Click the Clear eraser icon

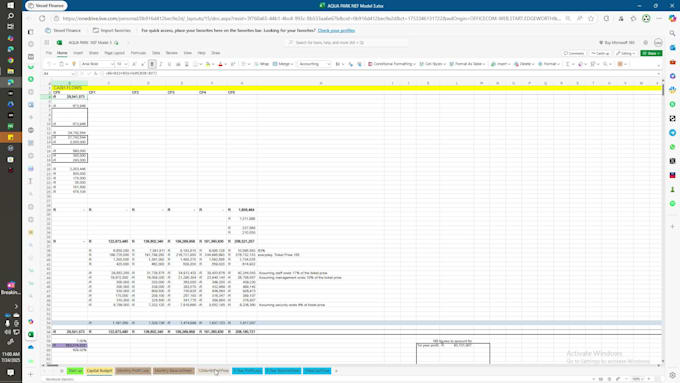(x=580, y=64)
